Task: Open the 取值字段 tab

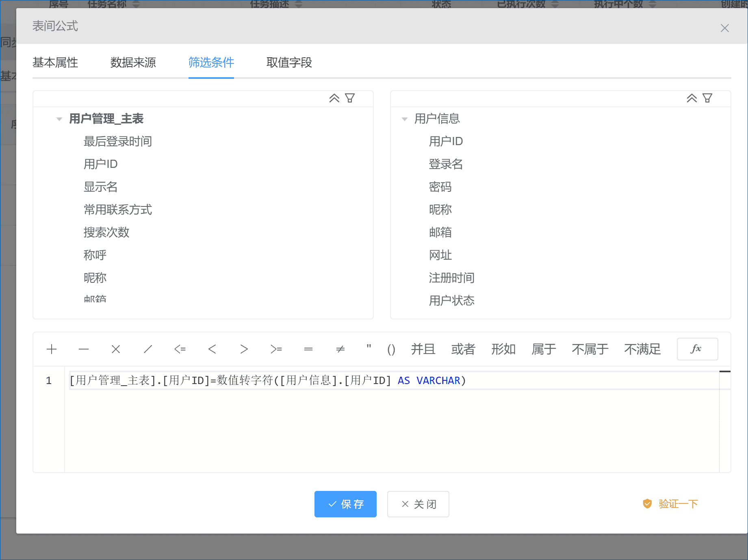Action: (289, 63)
